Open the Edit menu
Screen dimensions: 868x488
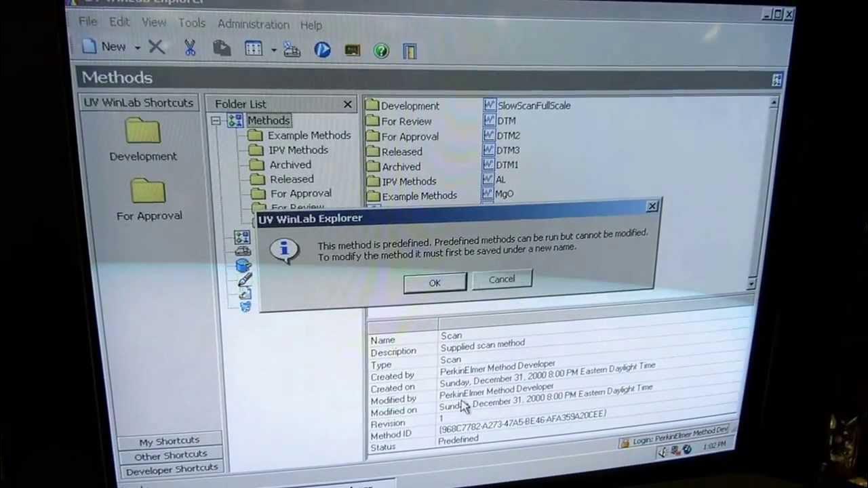[119, 22]
